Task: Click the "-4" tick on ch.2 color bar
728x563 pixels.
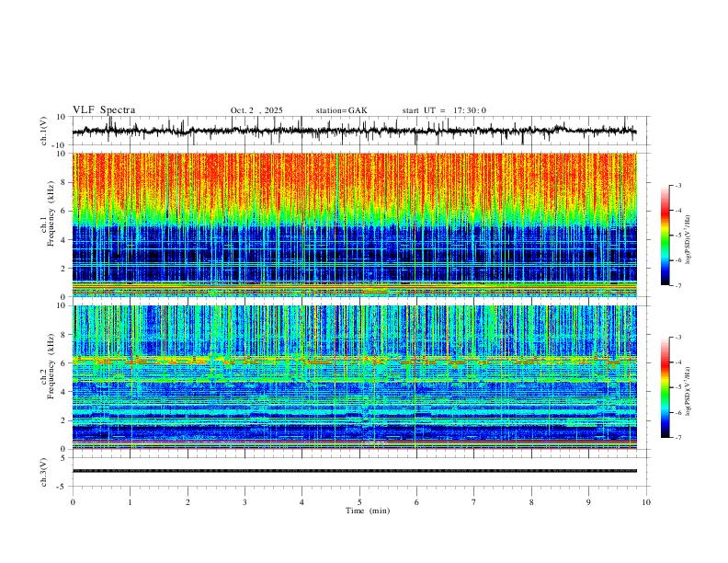Action: [678, 362]
